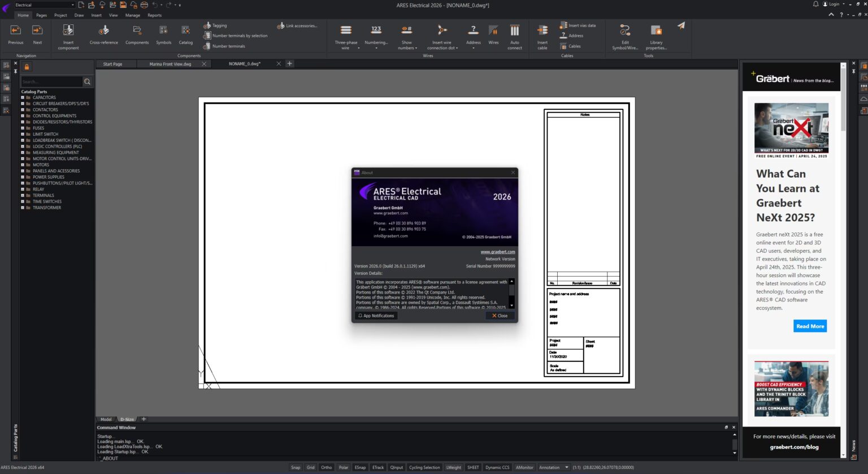This screenshot has height=474, width=868.
Task: Click the Insert component icon
Action: [x=68, y=31]
